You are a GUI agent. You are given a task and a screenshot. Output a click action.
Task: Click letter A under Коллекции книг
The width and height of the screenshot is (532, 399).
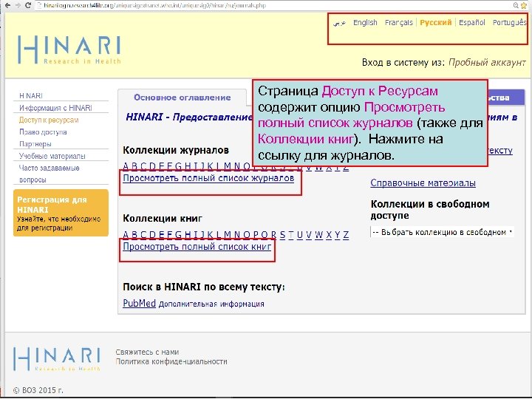point(126,235)
